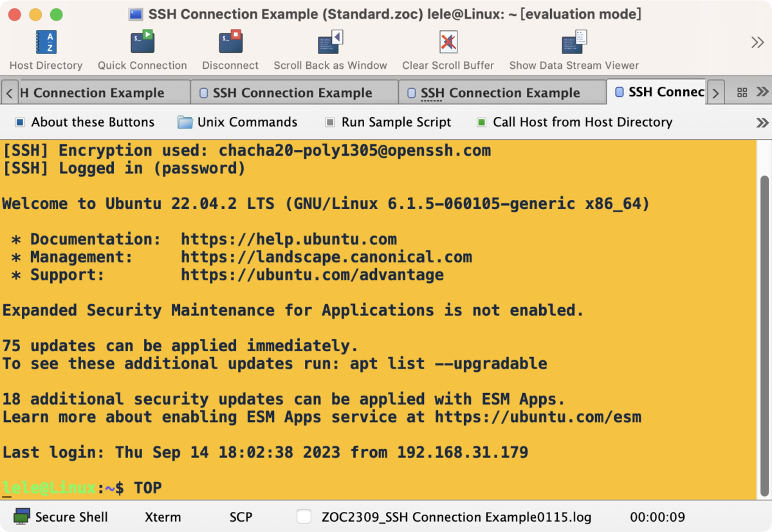Click the Xterm emulation status entry
The width and height of the screenshot is (772, 532).
(163, 517)
